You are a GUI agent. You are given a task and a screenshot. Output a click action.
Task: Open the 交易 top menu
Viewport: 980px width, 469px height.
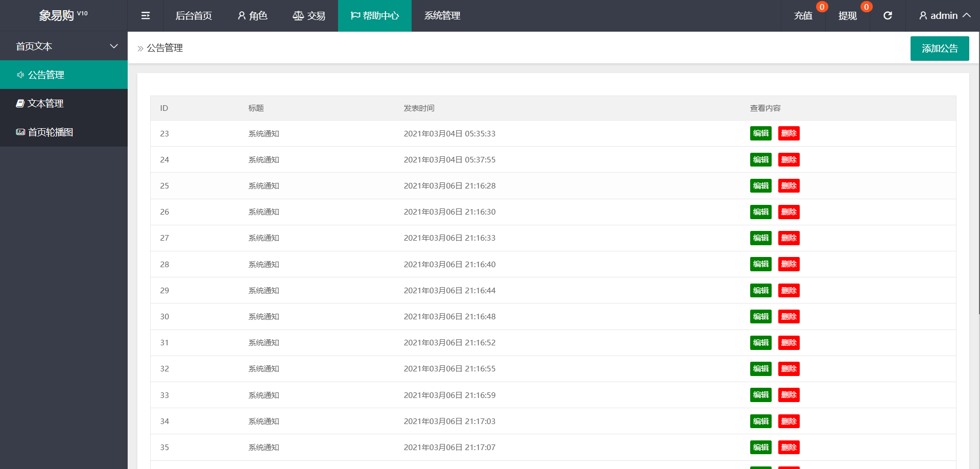[308, 16]
